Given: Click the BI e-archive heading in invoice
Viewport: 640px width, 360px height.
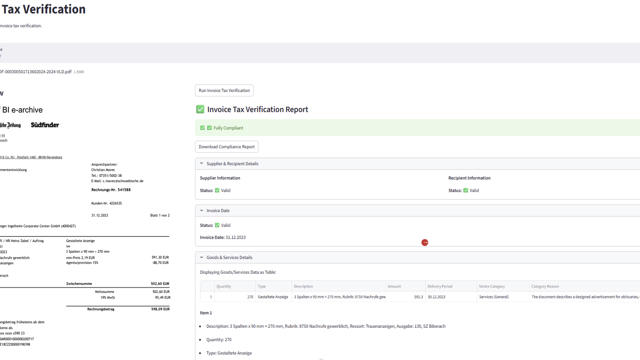Looking at the screenshot, I should 22,110.
